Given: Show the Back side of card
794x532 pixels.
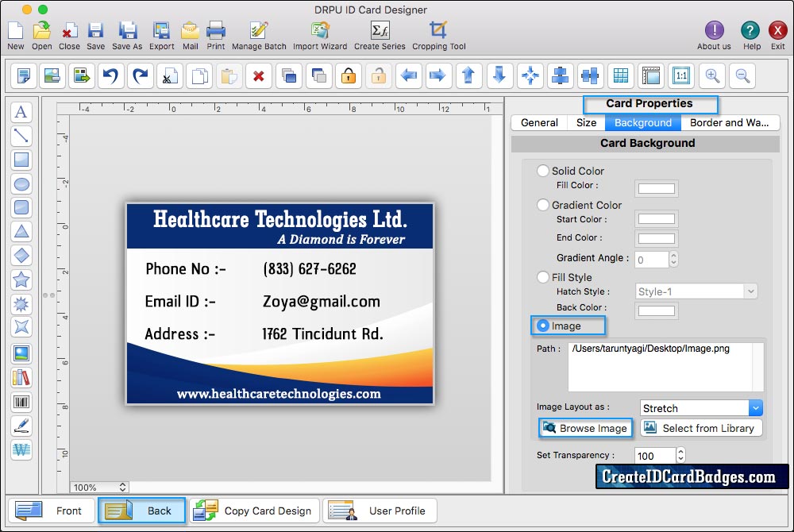Looking at the screenshot, I should coord(141,511).
